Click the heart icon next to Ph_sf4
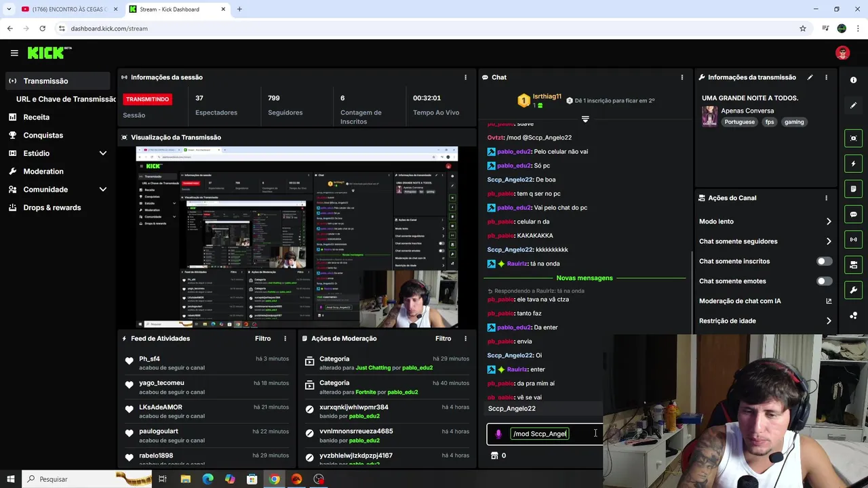Image resolution: width=868 pixels, height=488 pixels. (x=130, y=361)
